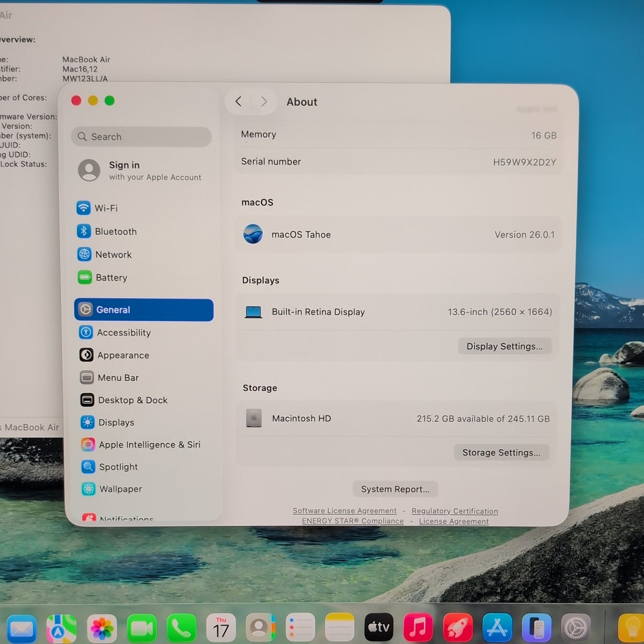Image resolution: width=644 pixels, height=644 pixels.
Task: Open Calendar showing Thu 17
Action: pyautogui.click(x=221, y=628)
